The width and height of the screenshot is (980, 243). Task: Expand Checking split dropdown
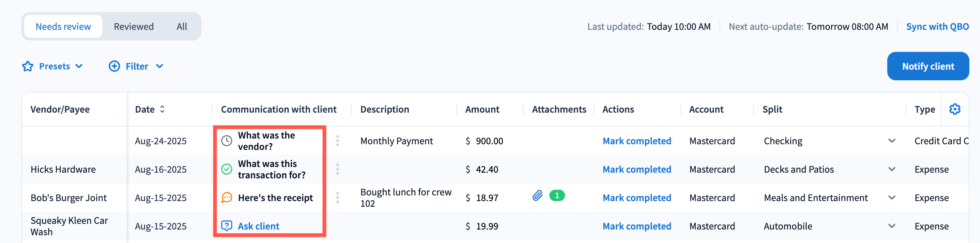892,141
